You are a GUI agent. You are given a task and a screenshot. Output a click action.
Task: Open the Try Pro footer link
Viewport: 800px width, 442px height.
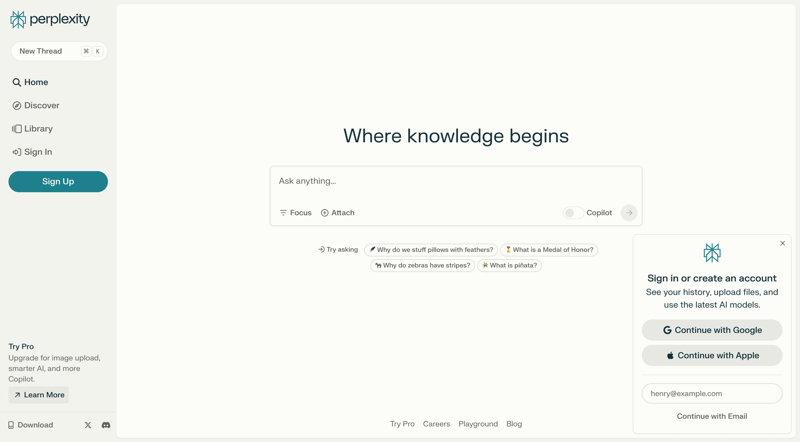(x=402, y=424)
